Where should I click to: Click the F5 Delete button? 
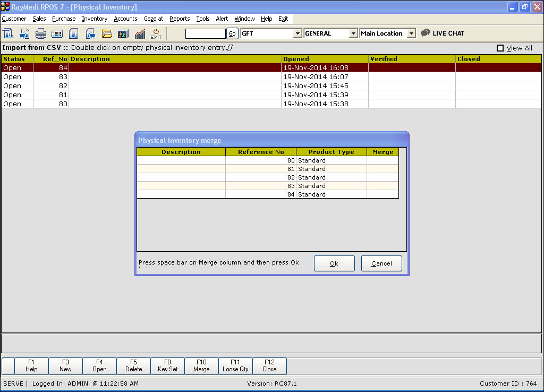[x=133, y=365]
